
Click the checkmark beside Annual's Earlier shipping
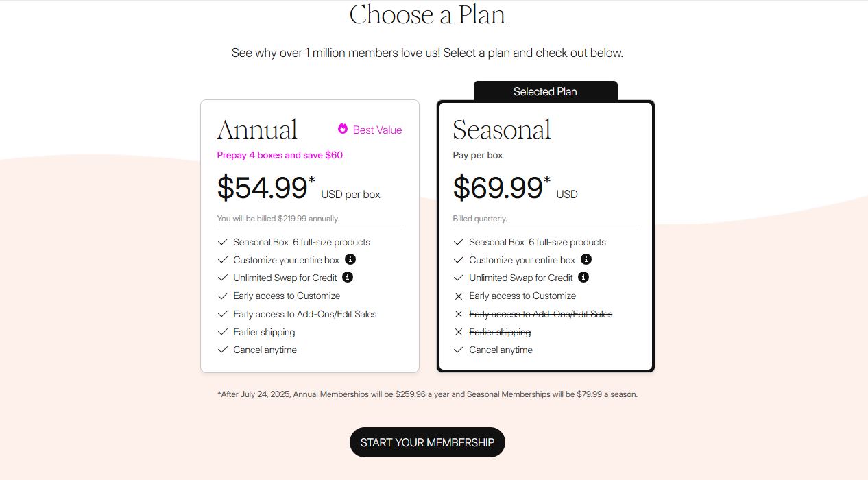[222, 332]
